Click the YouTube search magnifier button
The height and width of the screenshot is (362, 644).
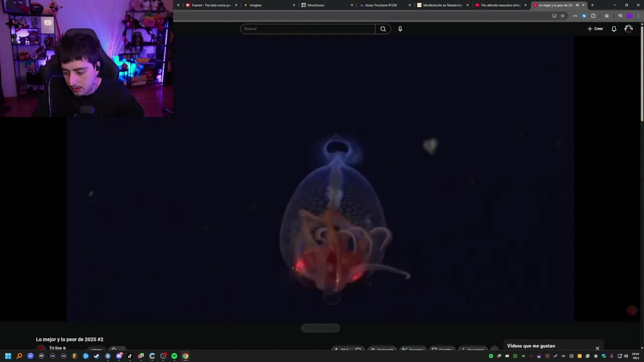(x=383, y=29)
